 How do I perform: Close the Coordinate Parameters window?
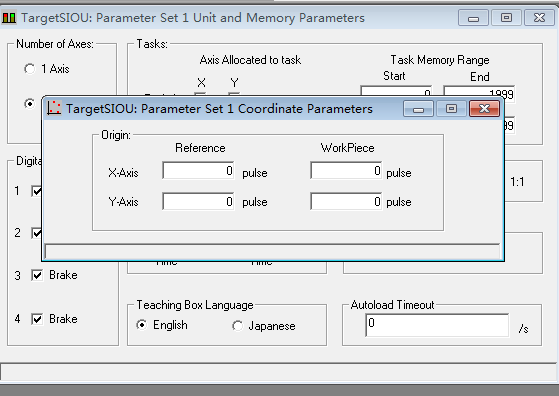tap(484, 108)
